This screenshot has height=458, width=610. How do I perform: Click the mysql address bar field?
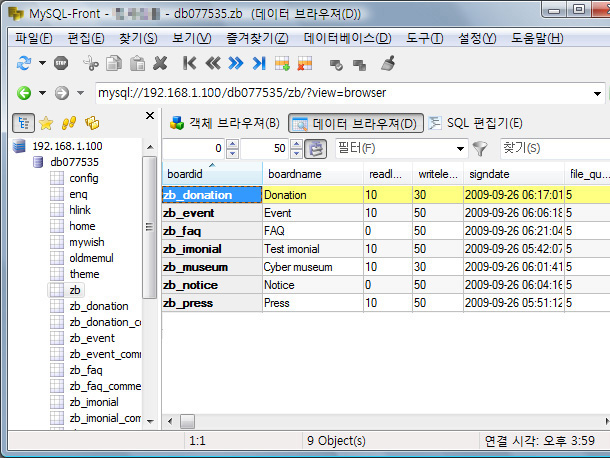(342, 93)
